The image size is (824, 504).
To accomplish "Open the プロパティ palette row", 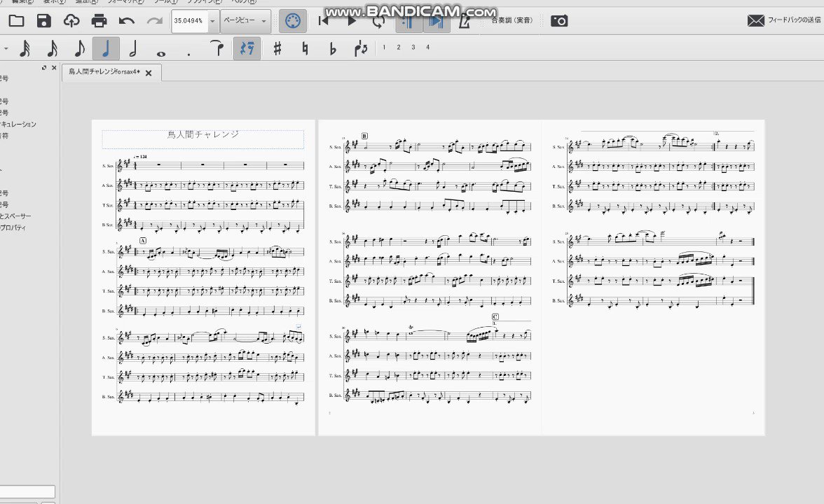I will pyautogui.click(x=13, y=228).
